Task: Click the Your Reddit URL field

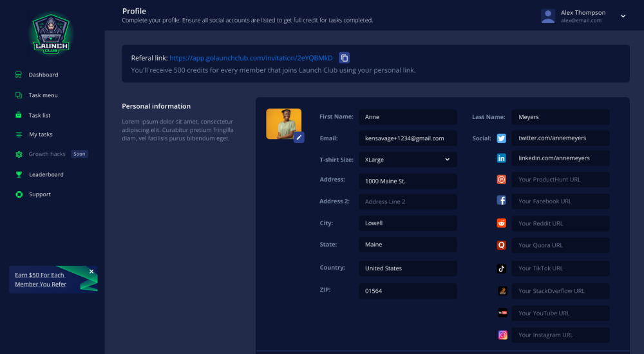Action: (x=560, y=223)
